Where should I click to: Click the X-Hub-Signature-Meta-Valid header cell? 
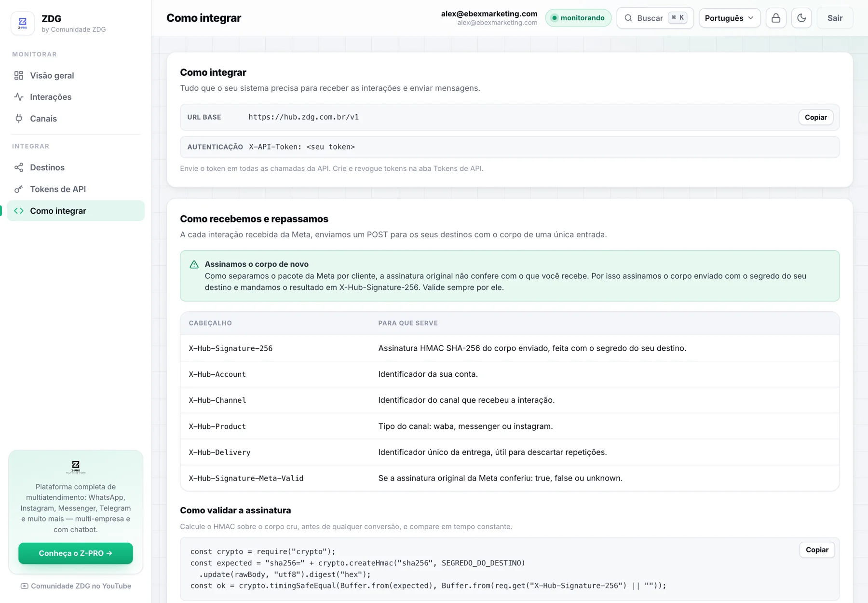(x=246, y=479)
